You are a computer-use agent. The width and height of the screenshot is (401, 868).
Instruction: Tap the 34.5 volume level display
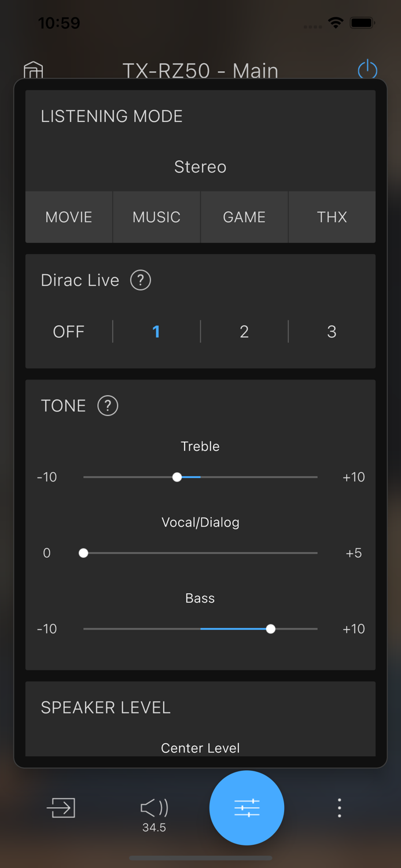tap(153, 827)
